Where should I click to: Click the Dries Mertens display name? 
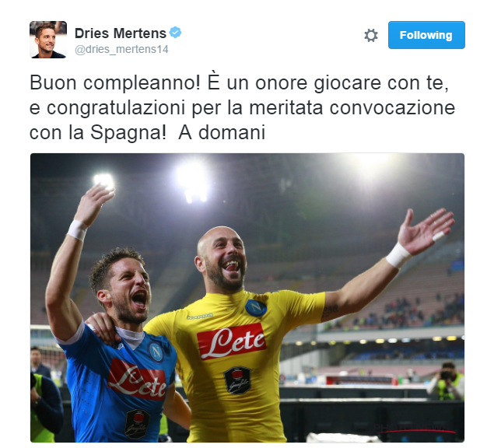(121, 33)
